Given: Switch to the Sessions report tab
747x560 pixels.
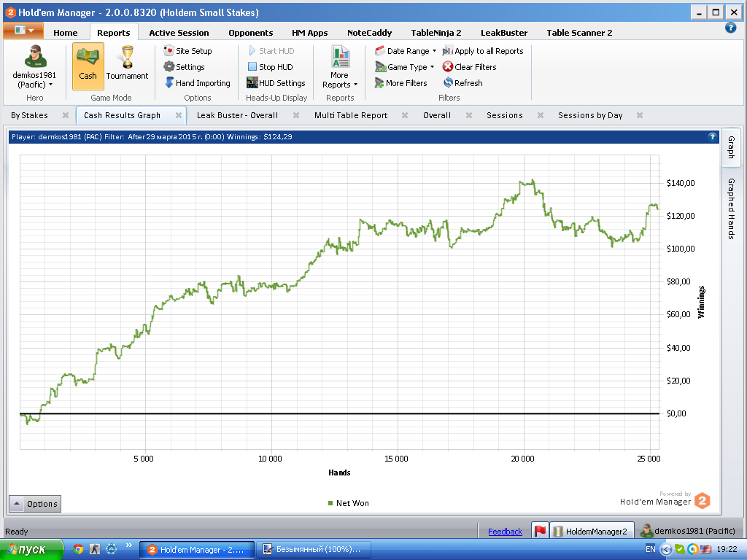Looking at the screenshot, I should (x=505, y=115).
